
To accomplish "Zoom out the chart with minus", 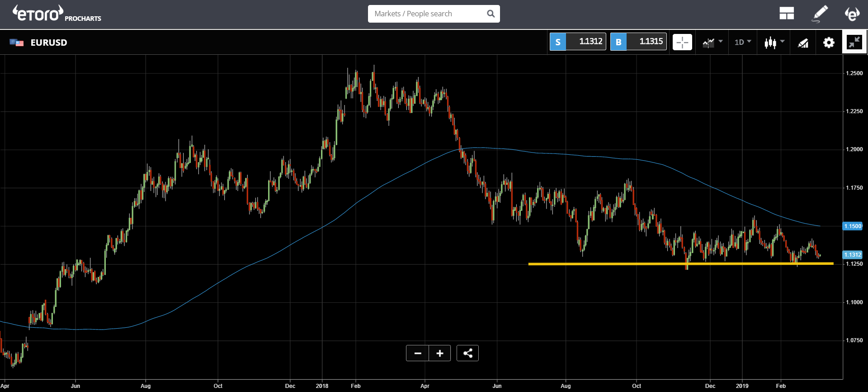I will click(x=418, y=353).
